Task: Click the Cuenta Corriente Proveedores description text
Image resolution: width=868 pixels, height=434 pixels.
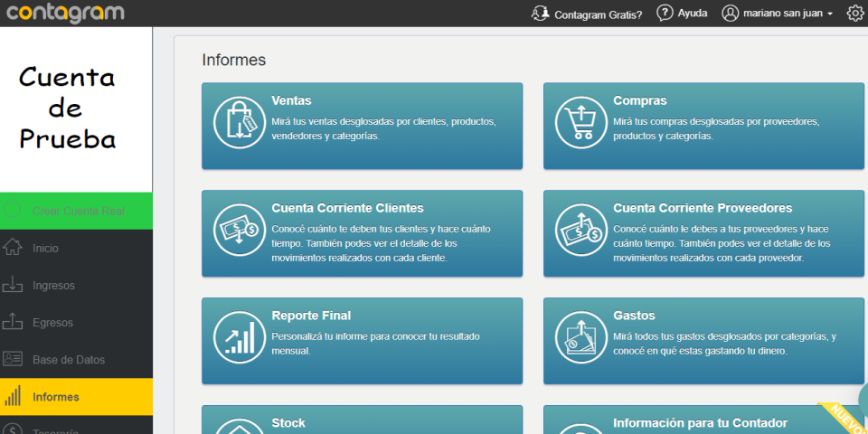Action: point(722,243)
